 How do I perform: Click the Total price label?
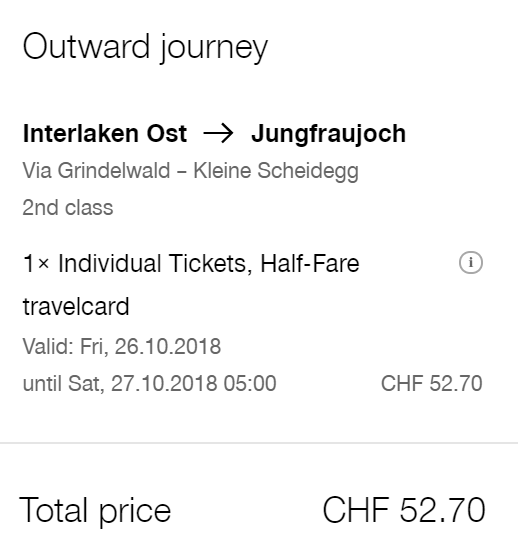95,511
